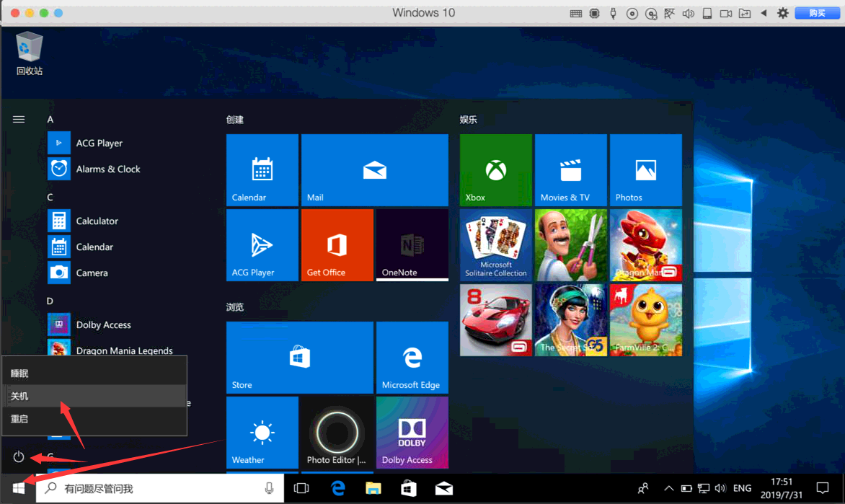Click the microphone icon in search box
This screenshot has width=845, height=504.
coord(269,488)
